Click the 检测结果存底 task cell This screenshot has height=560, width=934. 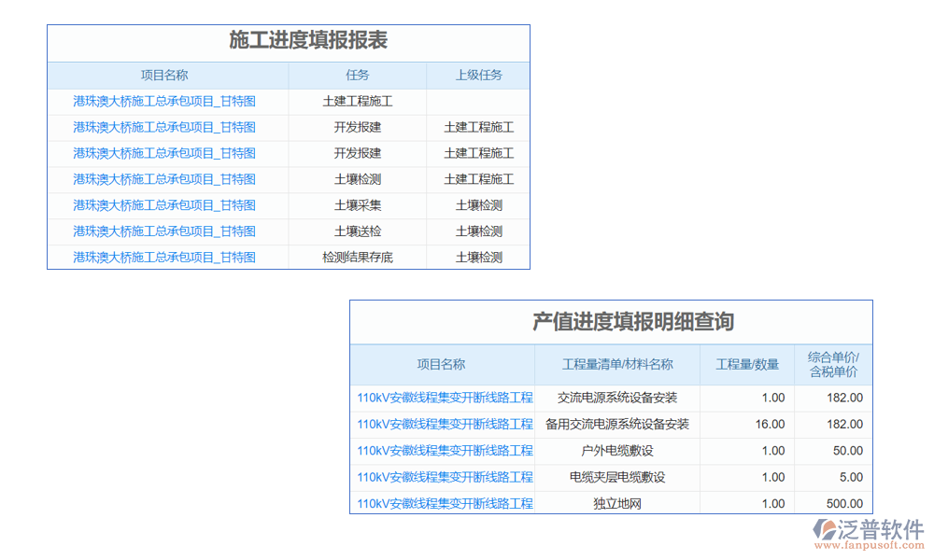pyautogui.click(x=357, y=258)
